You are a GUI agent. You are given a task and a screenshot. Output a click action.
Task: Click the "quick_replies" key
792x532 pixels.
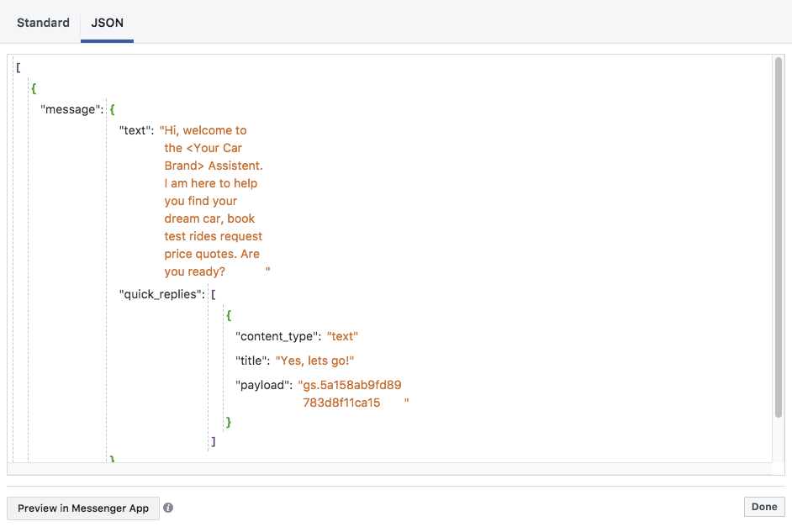point(162,295)
